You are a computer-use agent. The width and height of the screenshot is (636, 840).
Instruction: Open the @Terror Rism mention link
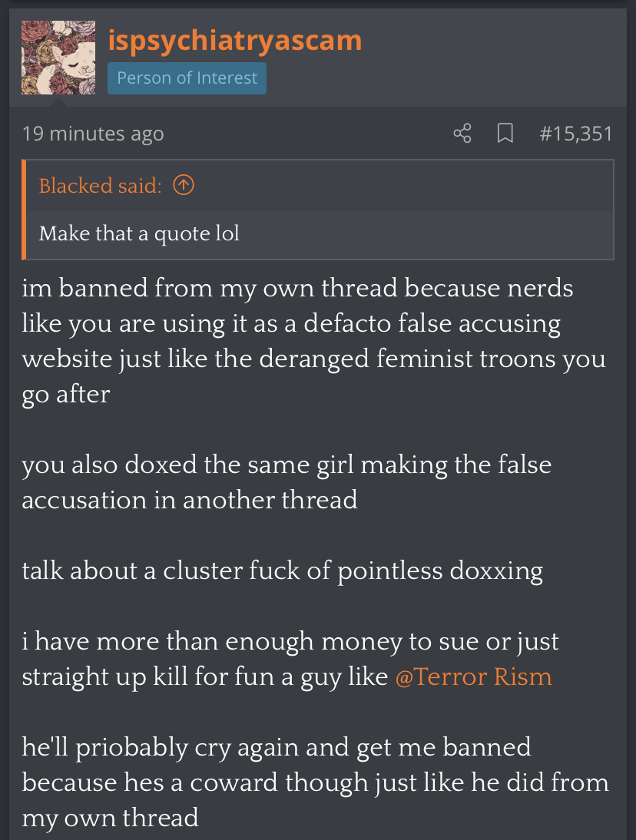[474, 676]
